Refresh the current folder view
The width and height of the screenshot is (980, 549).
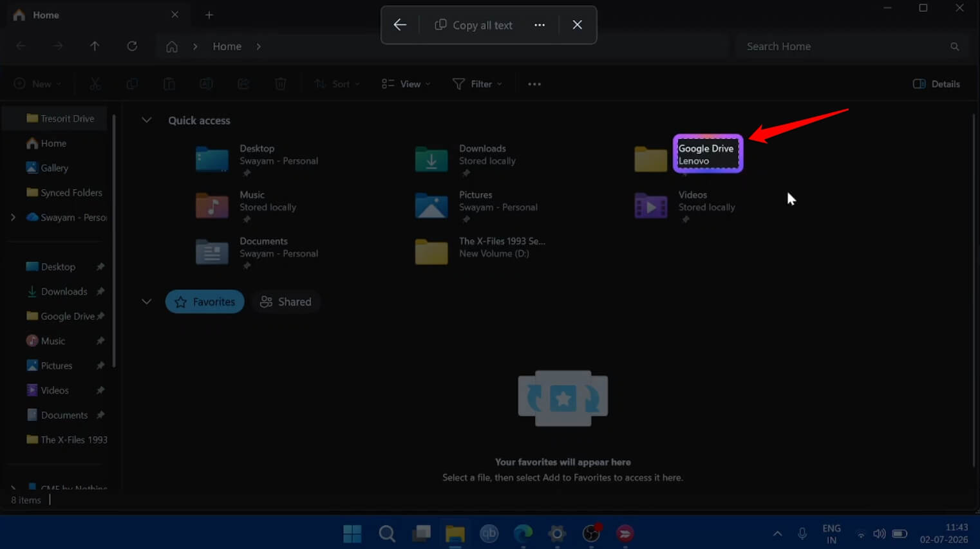coord(132,46)
